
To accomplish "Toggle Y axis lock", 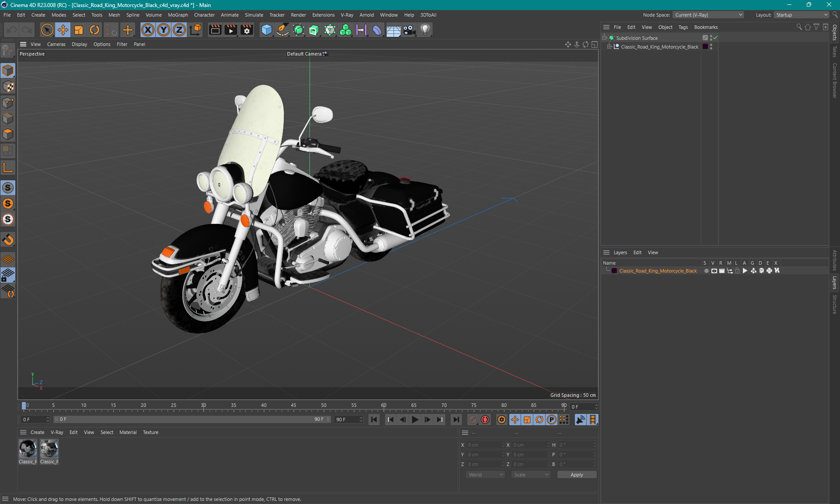I will click(x=164, y=30).
